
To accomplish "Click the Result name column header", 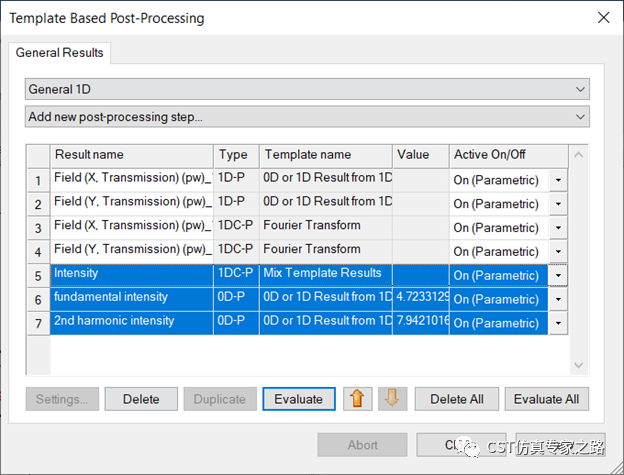I will pyautogui.click(x=132, y=155).
